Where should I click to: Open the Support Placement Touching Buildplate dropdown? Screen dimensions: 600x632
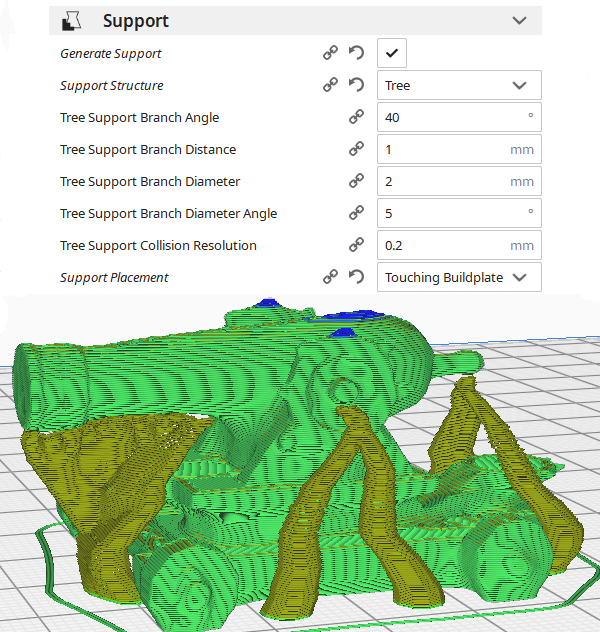click(459, 277)
